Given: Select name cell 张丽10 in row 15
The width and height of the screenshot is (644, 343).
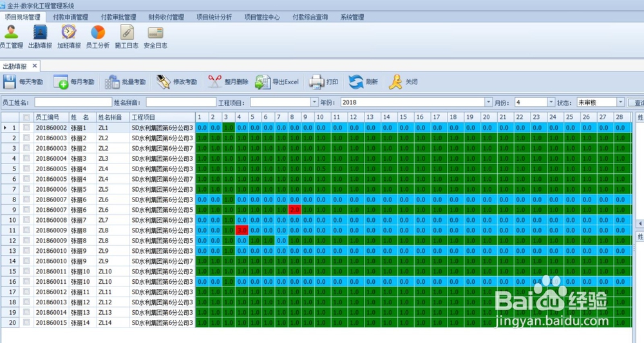Looking at the screenshot, I should [x=82, y=271].
